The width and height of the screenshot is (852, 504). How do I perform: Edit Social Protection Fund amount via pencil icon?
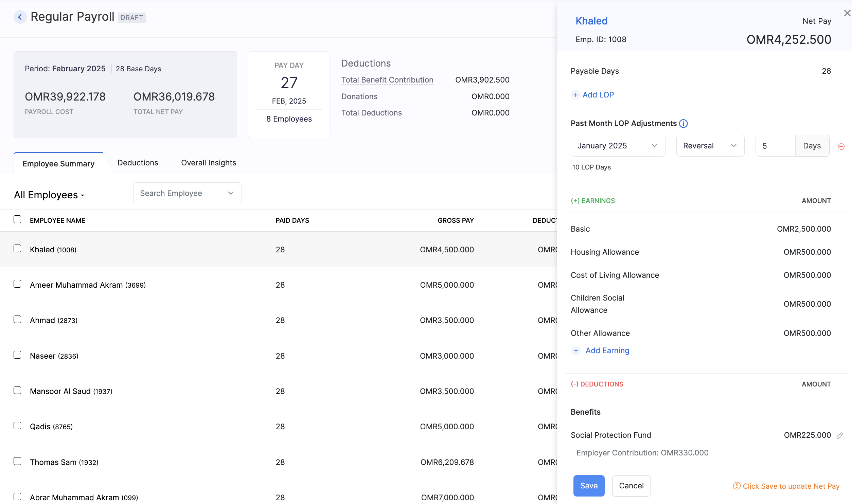pyautogui.click(x=840, y=436)
